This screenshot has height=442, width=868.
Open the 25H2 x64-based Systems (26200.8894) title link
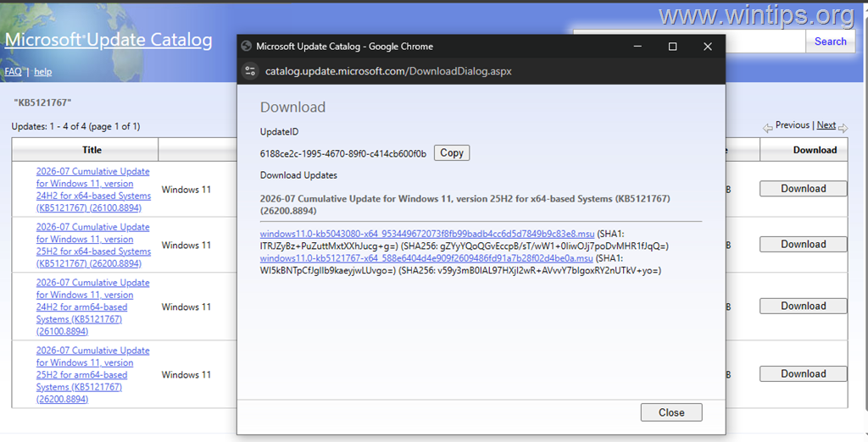coord(93,245)
